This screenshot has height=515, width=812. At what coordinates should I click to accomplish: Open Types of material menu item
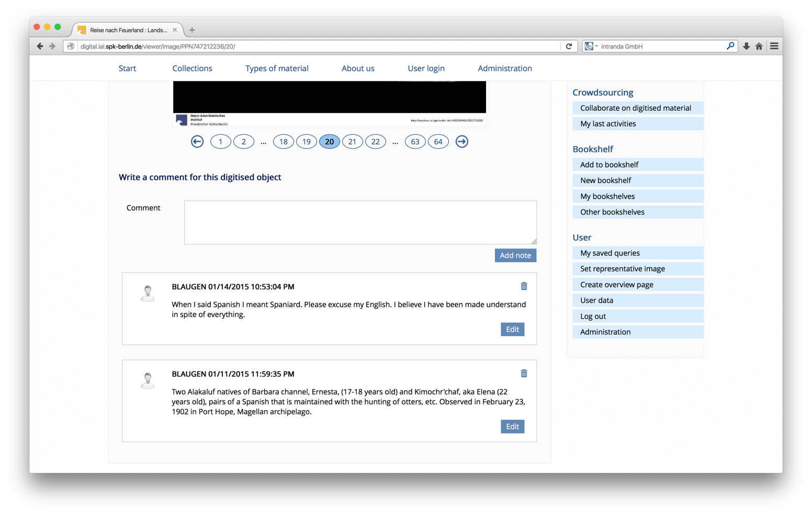click(x=277, y=68)
